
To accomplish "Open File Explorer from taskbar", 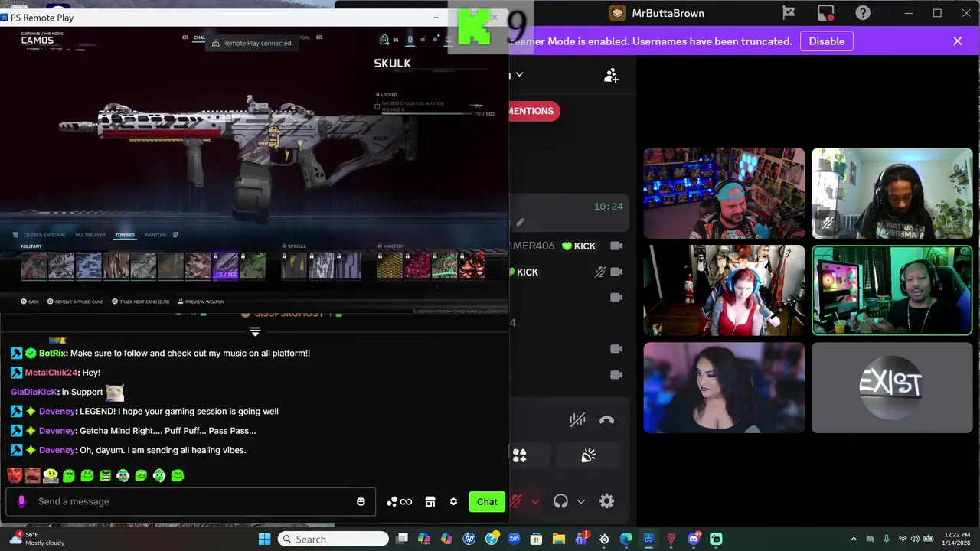I will click(x=559, y=539).
